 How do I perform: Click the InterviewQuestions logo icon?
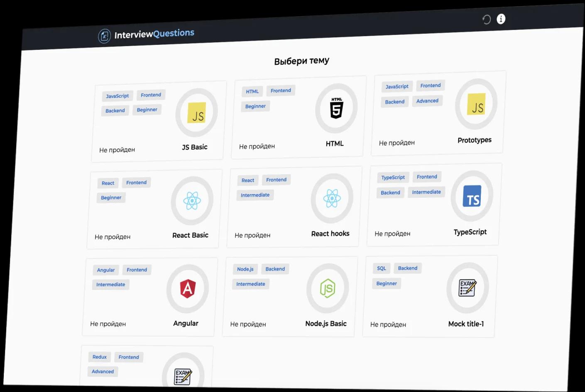coord(104,36)
